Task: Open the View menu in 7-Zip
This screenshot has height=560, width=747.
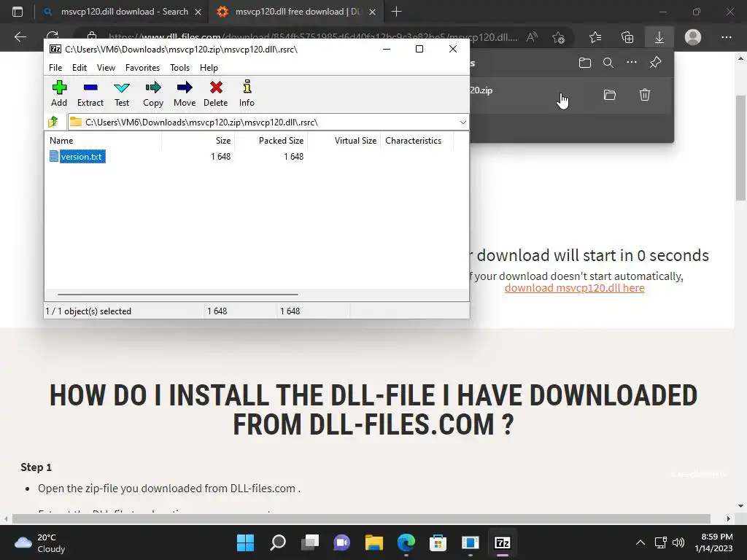Action: [x=106, y=68]
